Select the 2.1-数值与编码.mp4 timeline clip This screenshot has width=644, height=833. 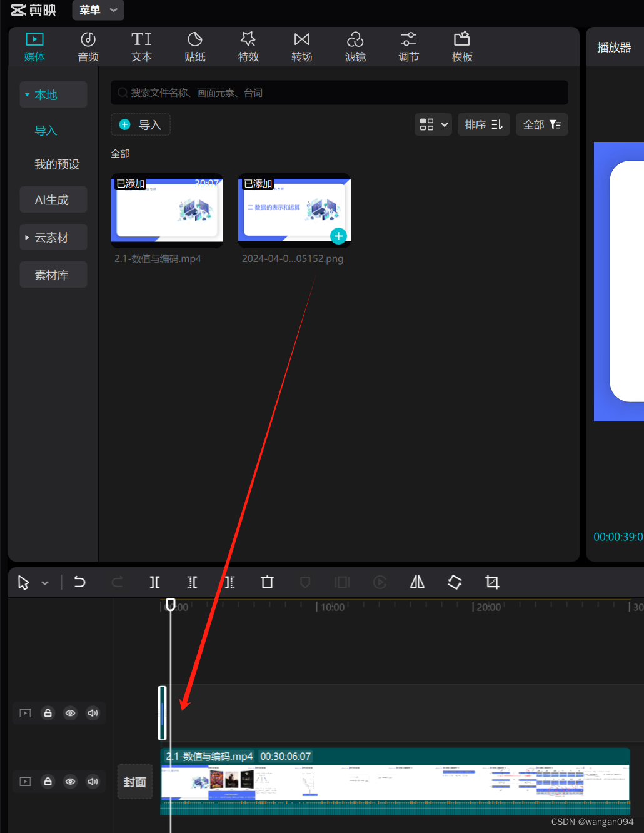[395, 782]
